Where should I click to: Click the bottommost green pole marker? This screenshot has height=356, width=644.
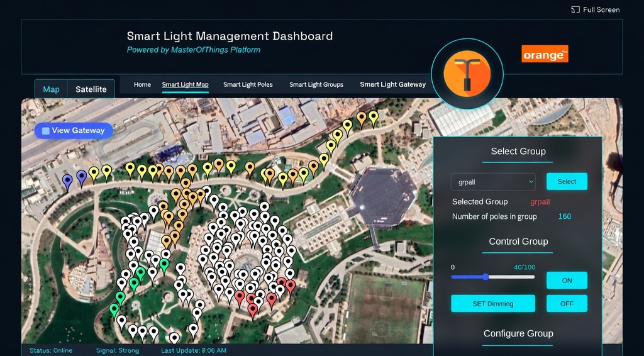114,309
